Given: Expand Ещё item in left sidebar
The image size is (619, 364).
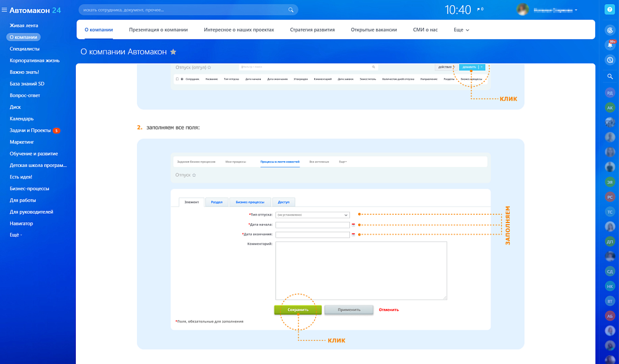Looking at the screenshot, I should pos(16,235).
